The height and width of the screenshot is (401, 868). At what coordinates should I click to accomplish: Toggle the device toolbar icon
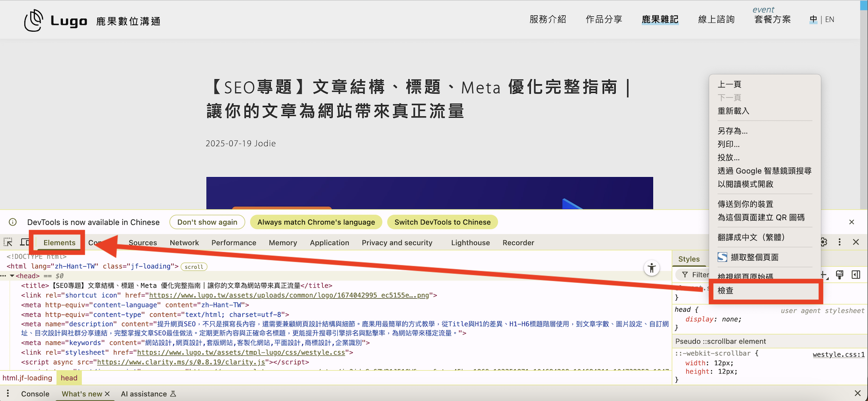[24, 242]
